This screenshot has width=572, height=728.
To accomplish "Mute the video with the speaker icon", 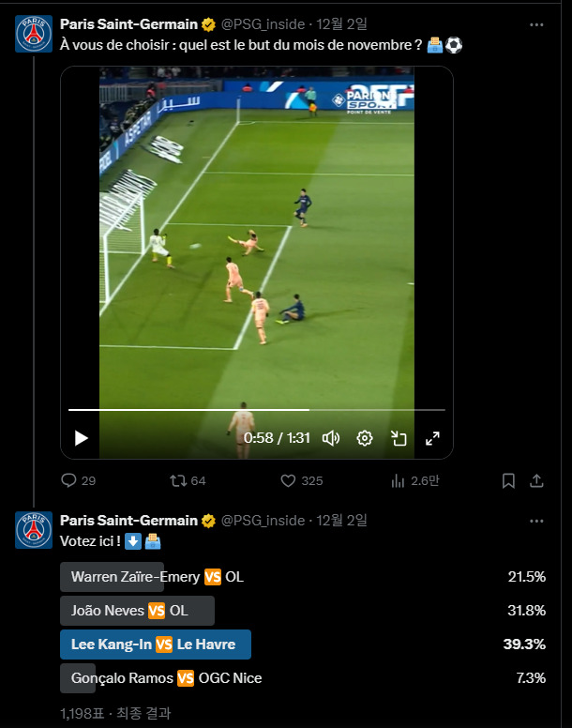I will point(331,438).
